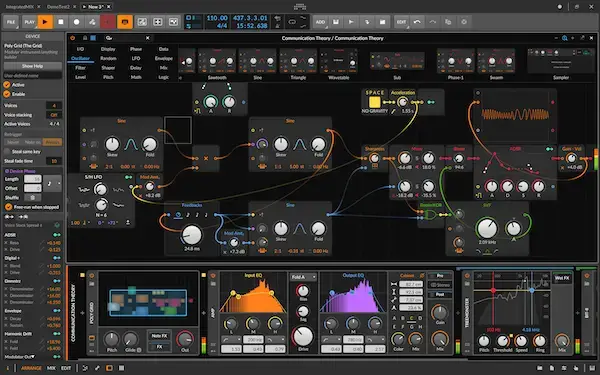Click the transport Stop button
This screenshot has height=375, width=600.
(61, 22)
